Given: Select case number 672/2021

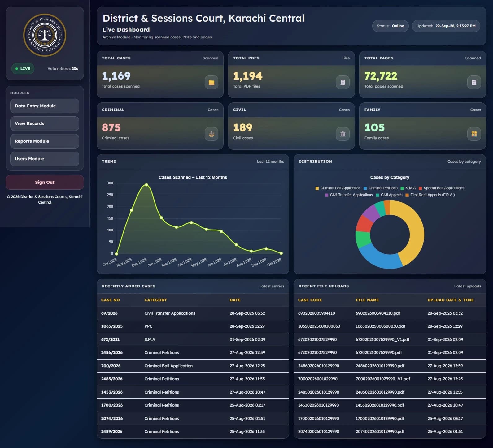Looking at the screenshot, I should [x=110, y=339].
